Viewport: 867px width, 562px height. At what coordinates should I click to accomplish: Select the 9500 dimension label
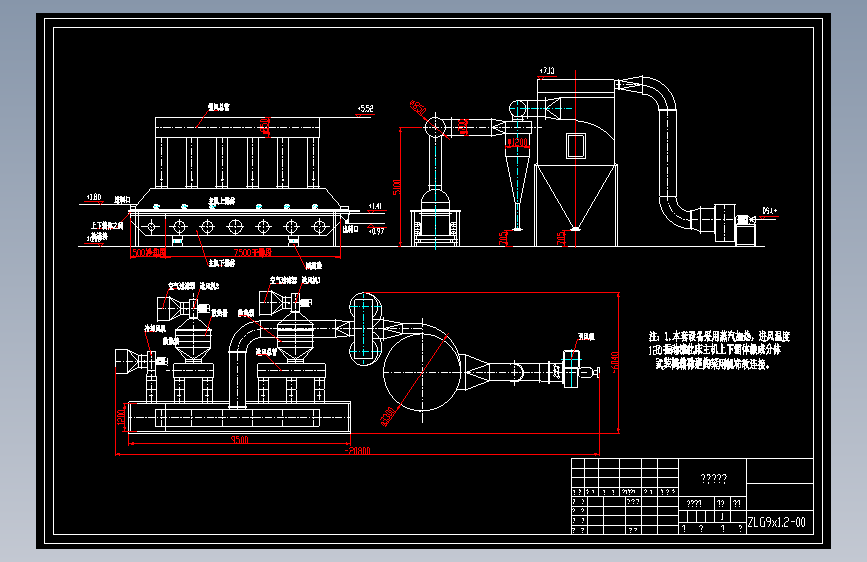tap(239, 440)
